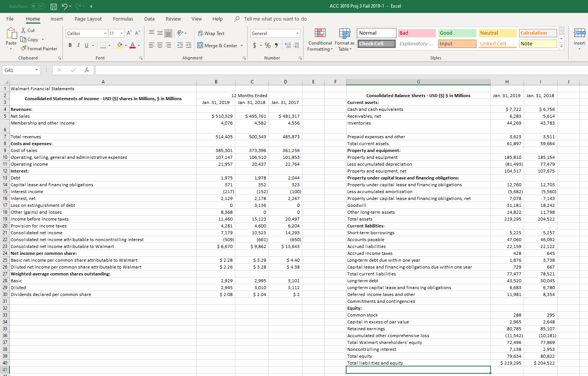Screen dimensions: 588x376
Task: Click the Save icon in title bar
Action: point(54,6)
